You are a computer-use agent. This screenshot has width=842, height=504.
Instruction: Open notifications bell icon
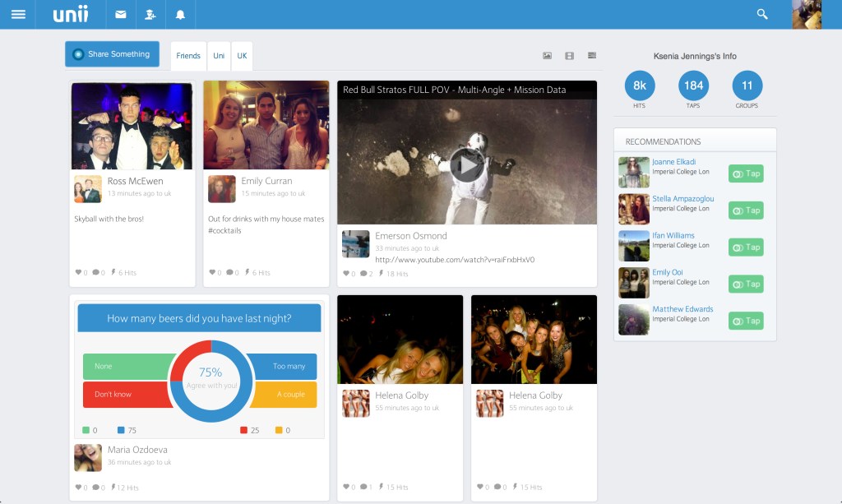pyautogui.click(x=180, y=15)
